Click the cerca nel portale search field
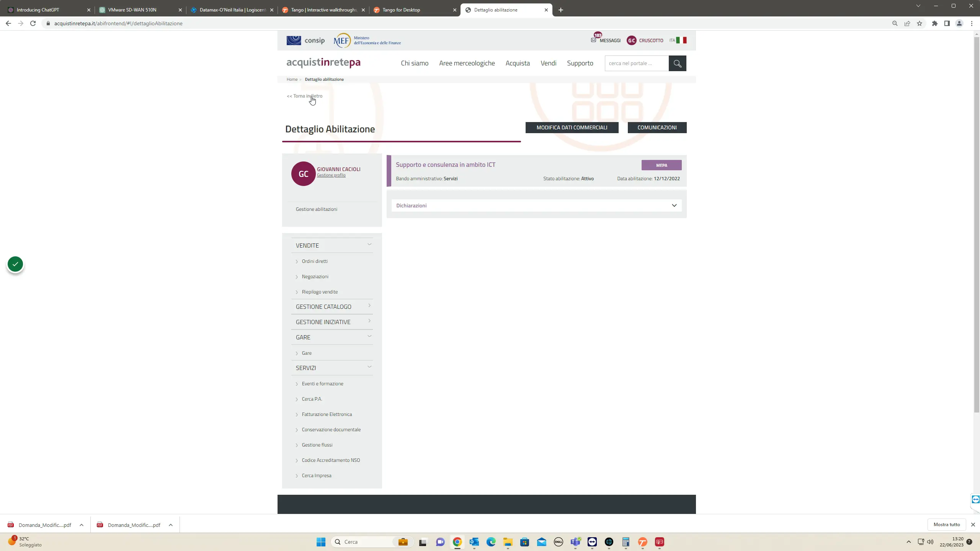 pos(637,64)
